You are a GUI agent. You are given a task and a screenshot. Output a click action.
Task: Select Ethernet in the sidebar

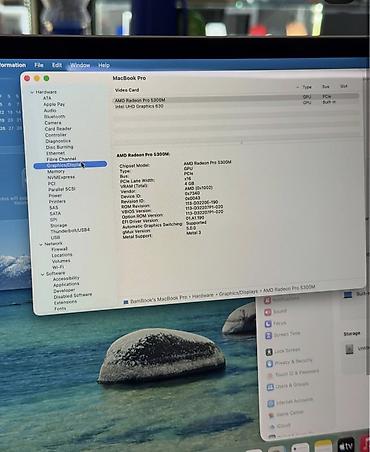point(55,153)
